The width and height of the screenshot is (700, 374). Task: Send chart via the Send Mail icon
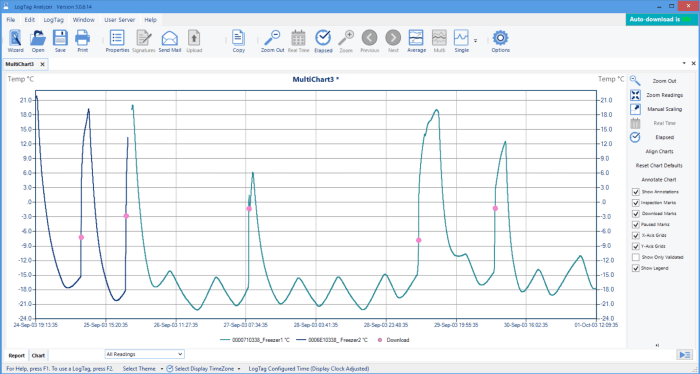pos(170,41)
